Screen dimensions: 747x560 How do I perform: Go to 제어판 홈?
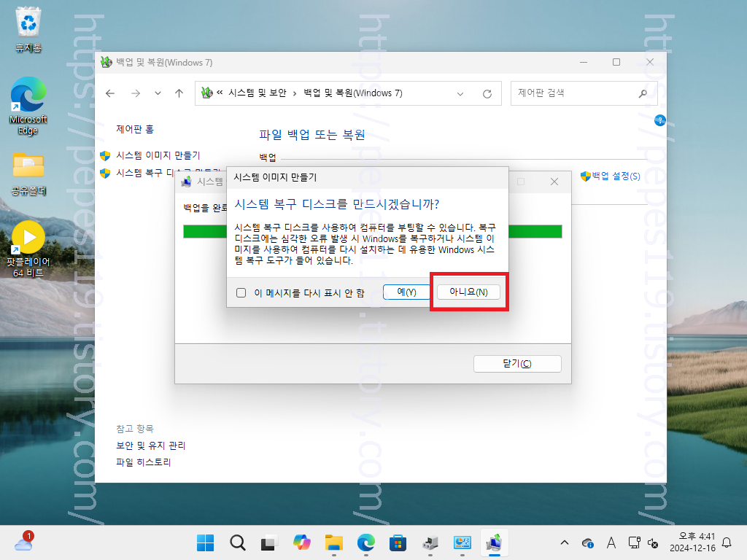click(135, 129)
